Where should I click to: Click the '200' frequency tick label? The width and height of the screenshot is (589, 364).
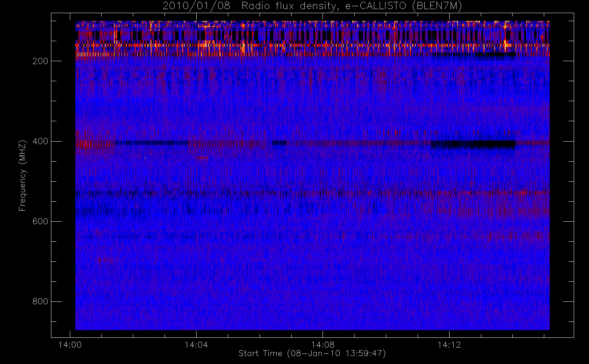coord(40,61)
